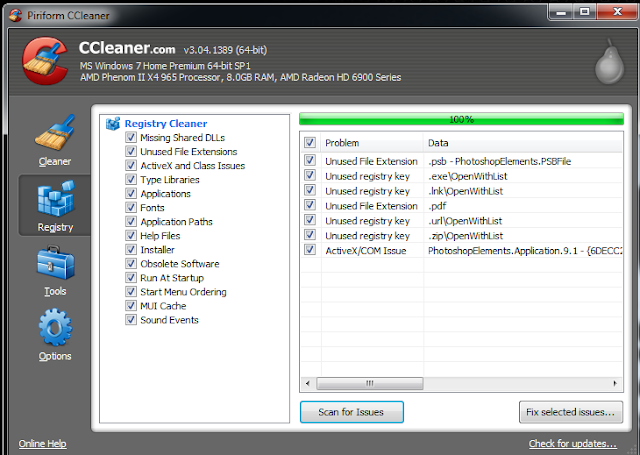Uncheck the .psb Unused File Extension row
Image resolution: width=640 pixels, height=455 pixels.
(x=310, y=160)
